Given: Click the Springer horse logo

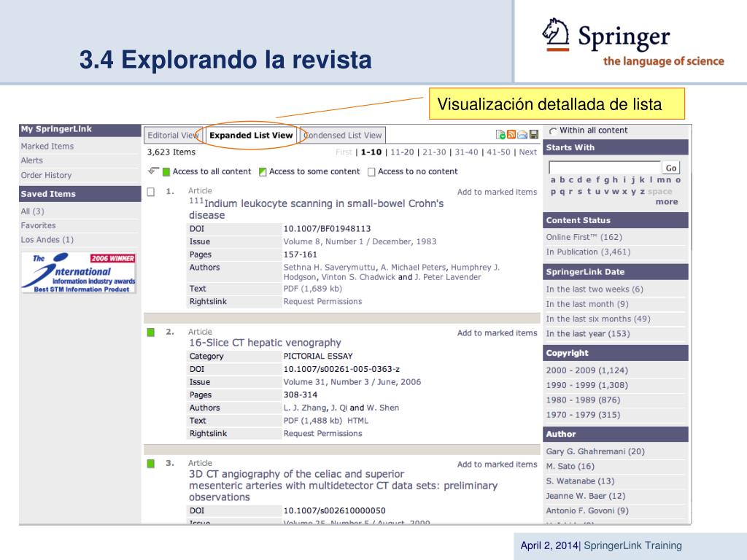Looking at the screenshot, I should (x=556, y=34).
